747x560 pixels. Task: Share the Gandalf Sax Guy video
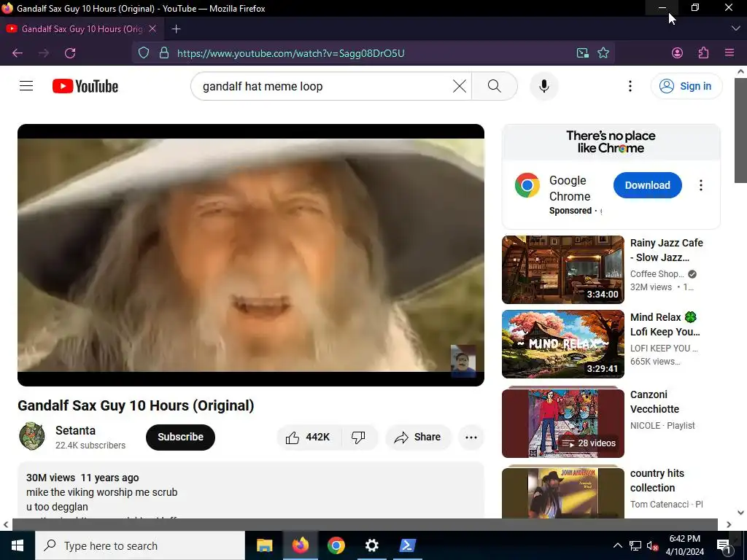[x=418, y=437]
